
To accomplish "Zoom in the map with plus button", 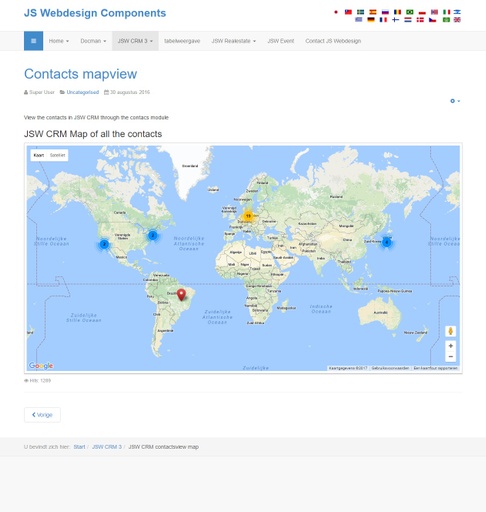I will pos(451,346).
